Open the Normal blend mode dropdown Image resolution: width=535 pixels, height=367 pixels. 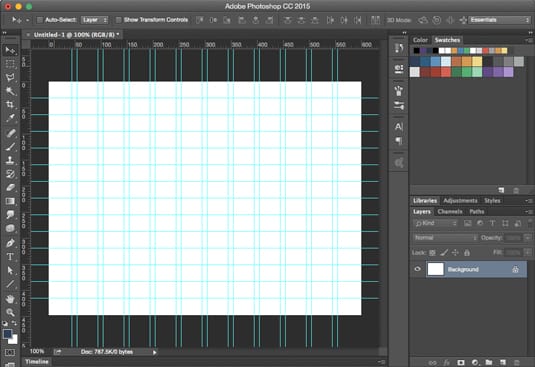(446, 238)
